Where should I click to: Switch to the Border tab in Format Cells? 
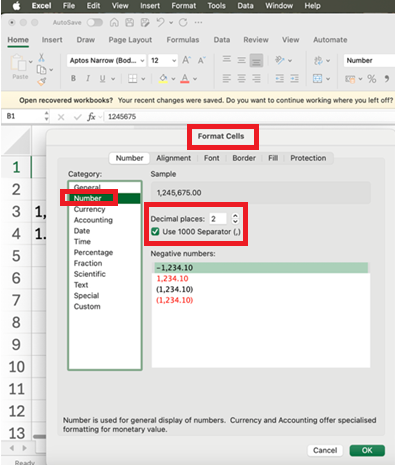point(244,158)
